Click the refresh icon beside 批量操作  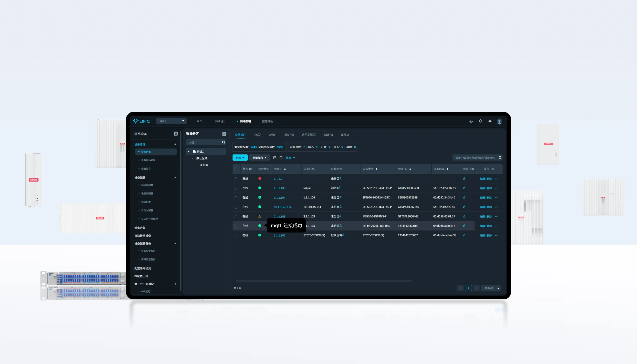click(281, 158)
